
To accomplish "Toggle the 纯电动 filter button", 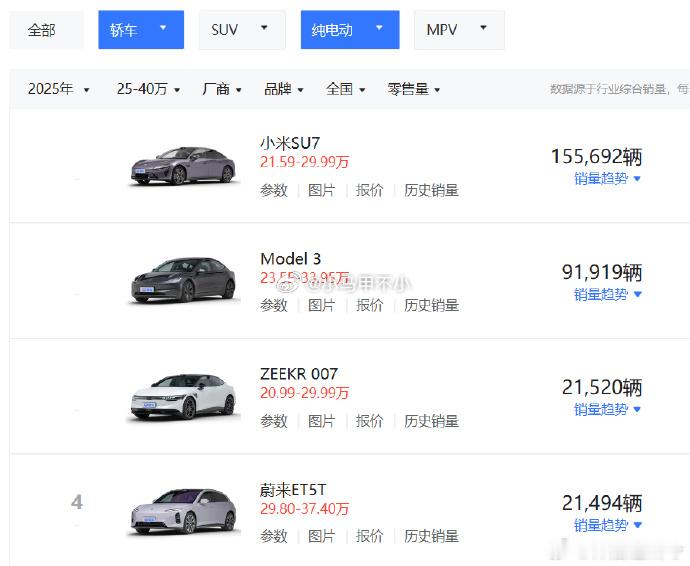I will [350, 30].
